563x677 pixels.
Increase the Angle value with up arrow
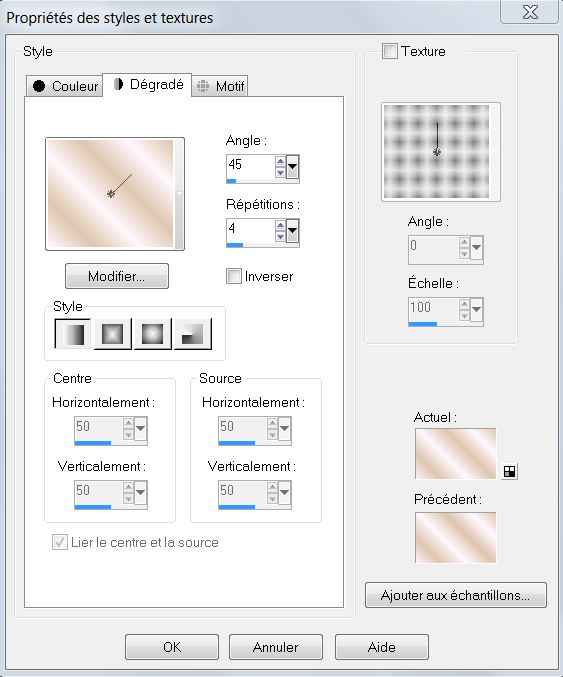280,162
